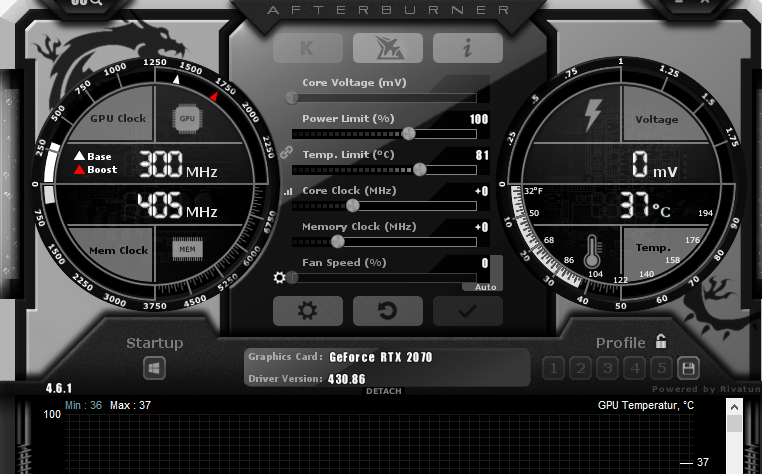Click the Fan Speed value 0
The image size is (762, 474).
pos(485,263)
